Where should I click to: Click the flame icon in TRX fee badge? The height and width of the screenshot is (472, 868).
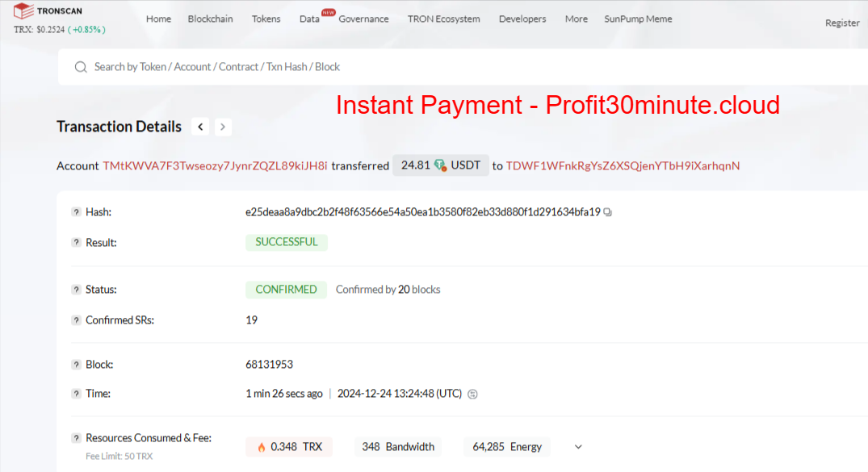click(262, 447)
